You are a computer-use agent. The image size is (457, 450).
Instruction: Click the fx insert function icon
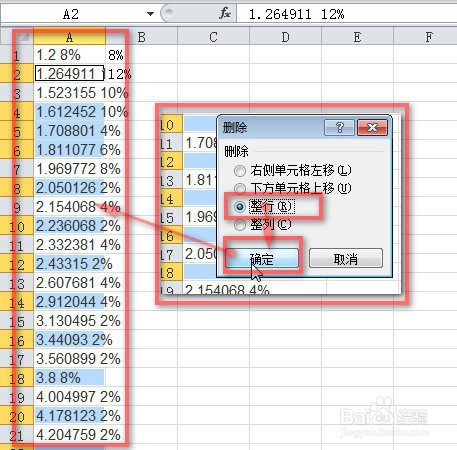(225, 14)
